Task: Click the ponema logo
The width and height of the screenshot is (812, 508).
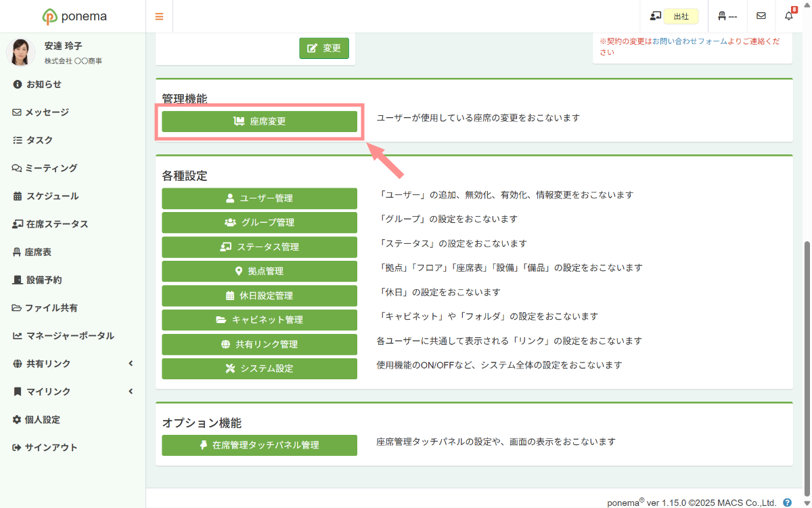Action: coord(74,16)
